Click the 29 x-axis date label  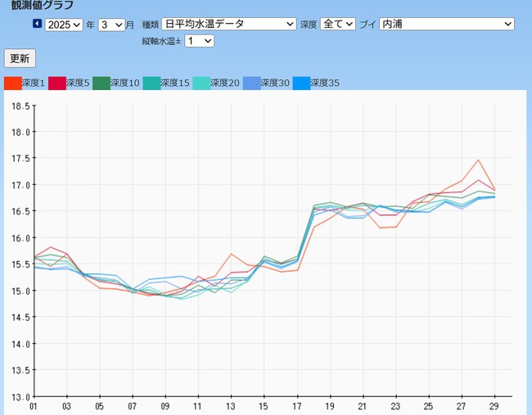point(494,407)
